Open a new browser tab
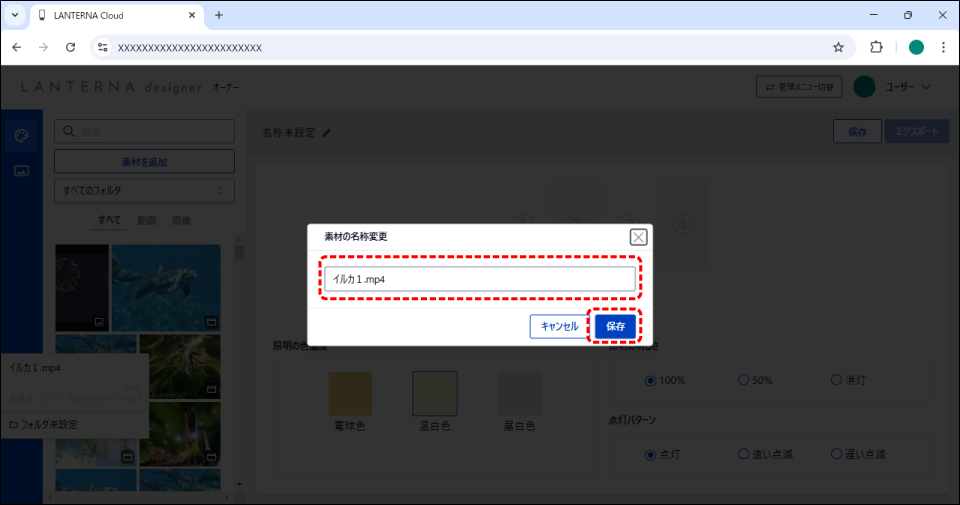 219,15
